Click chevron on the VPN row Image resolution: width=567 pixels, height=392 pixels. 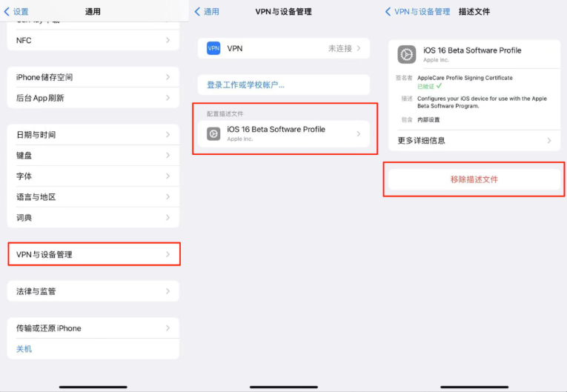tap(358, 48)
